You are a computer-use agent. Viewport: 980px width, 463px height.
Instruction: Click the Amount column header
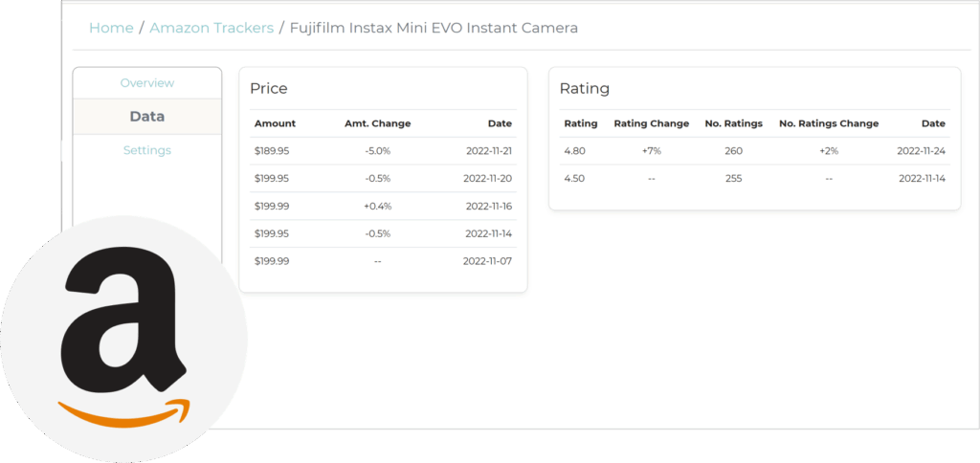click(x=275, y=123)
